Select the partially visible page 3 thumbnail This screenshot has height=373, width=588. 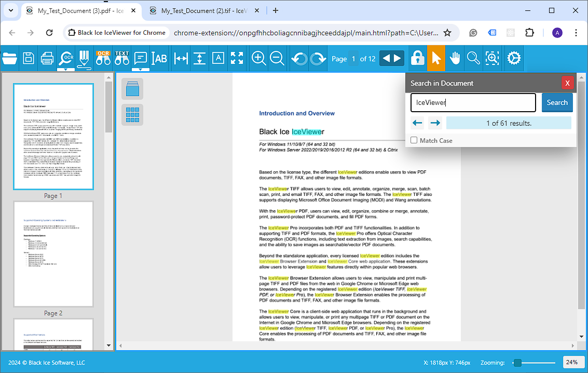click(x=53, y=335)
